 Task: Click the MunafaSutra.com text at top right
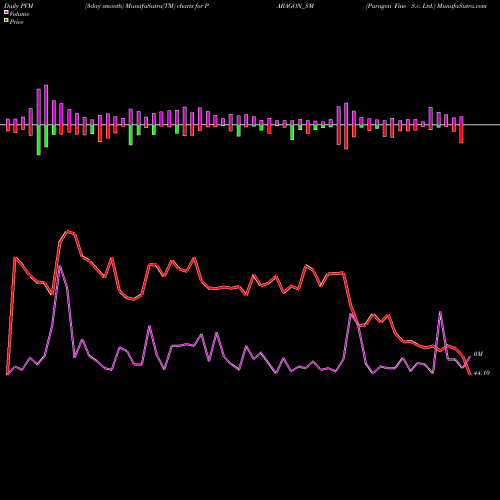tap(461, 6)
